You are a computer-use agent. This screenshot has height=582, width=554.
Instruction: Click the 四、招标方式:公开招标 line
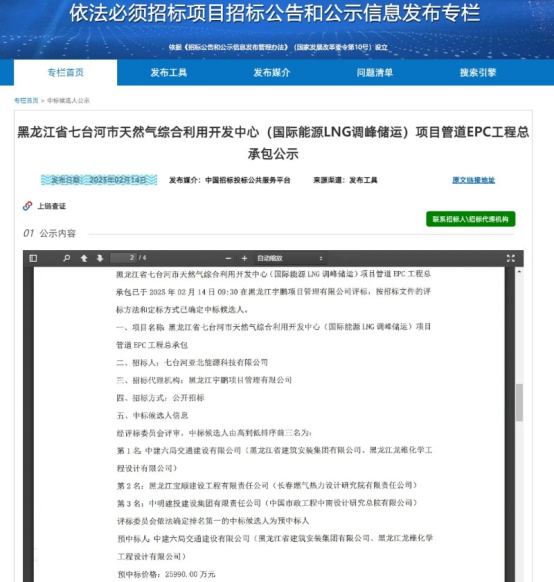(160, 398)
